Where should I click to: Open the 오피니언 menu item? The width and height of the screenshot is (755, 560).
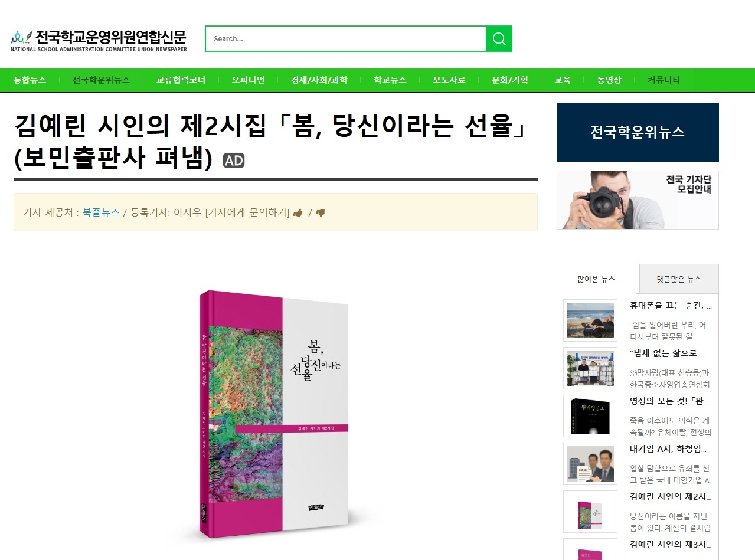(x=248, y=80)
